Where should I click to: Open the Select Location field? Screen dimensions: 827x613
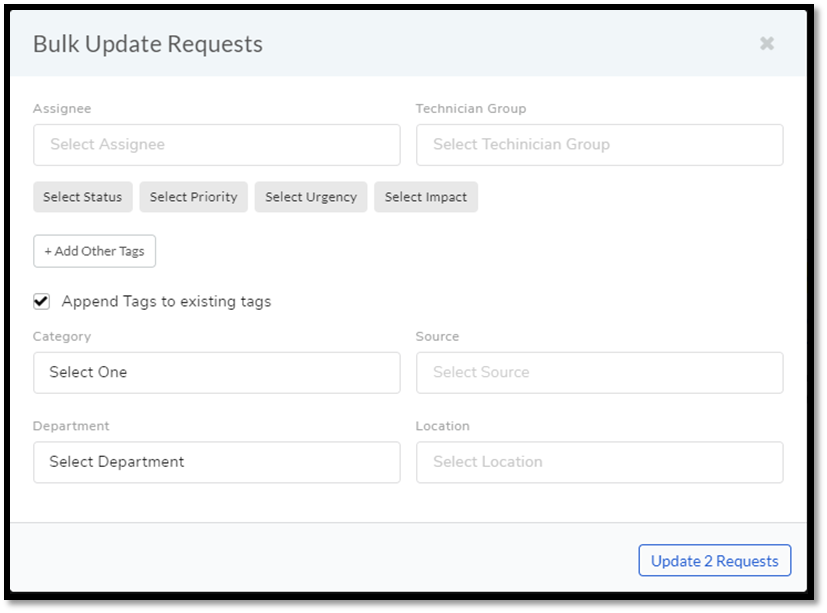click(x=599, y=462)
